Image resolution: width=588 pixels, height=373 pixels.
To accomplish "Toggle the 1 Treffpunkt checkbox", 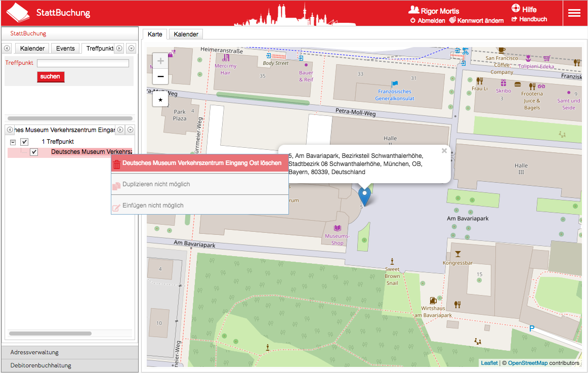I will [24, 142].
